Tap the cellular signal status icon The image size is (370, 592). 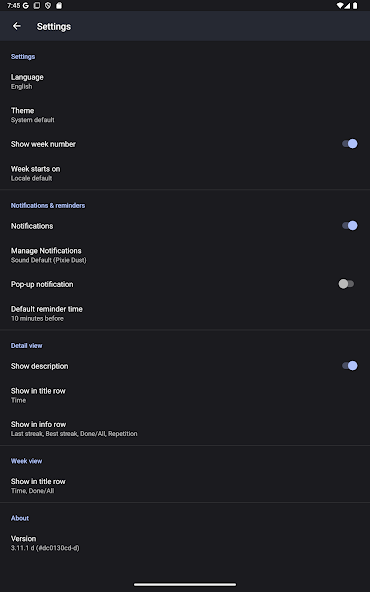(347, 6)
